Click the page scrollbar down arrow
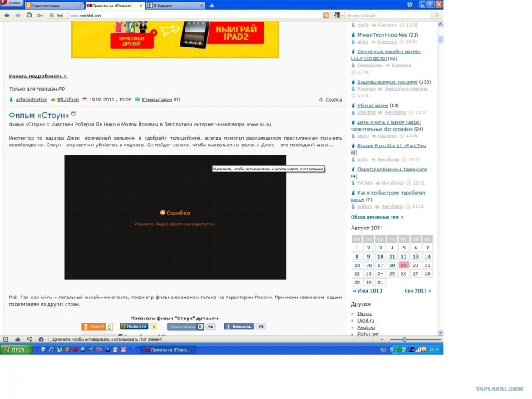 (441, 332)
